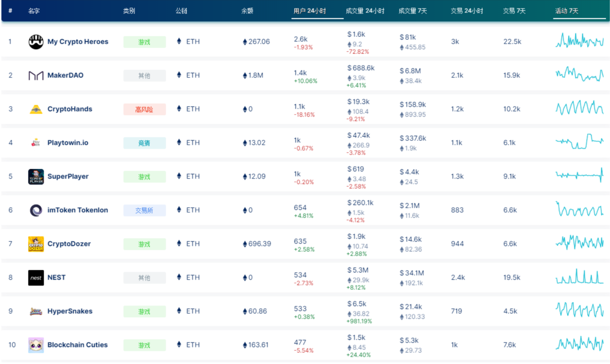Click ETH chain icon in CryptoDozer row

pos(179,243)
